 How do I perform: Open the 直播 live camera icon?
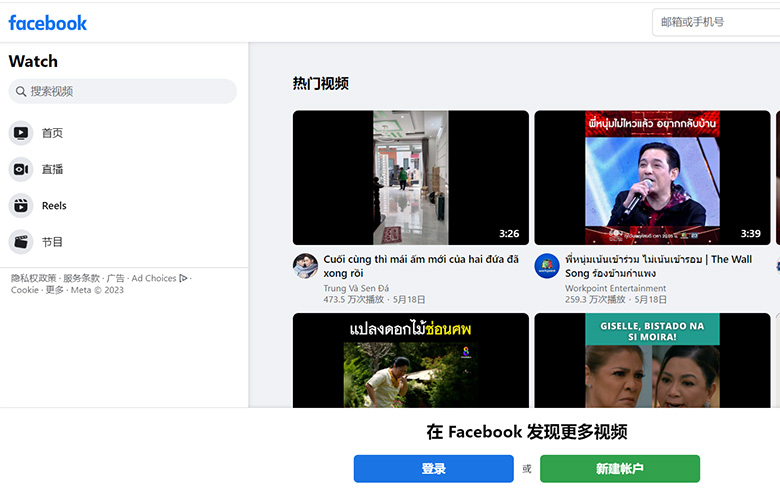pos(21,169)
